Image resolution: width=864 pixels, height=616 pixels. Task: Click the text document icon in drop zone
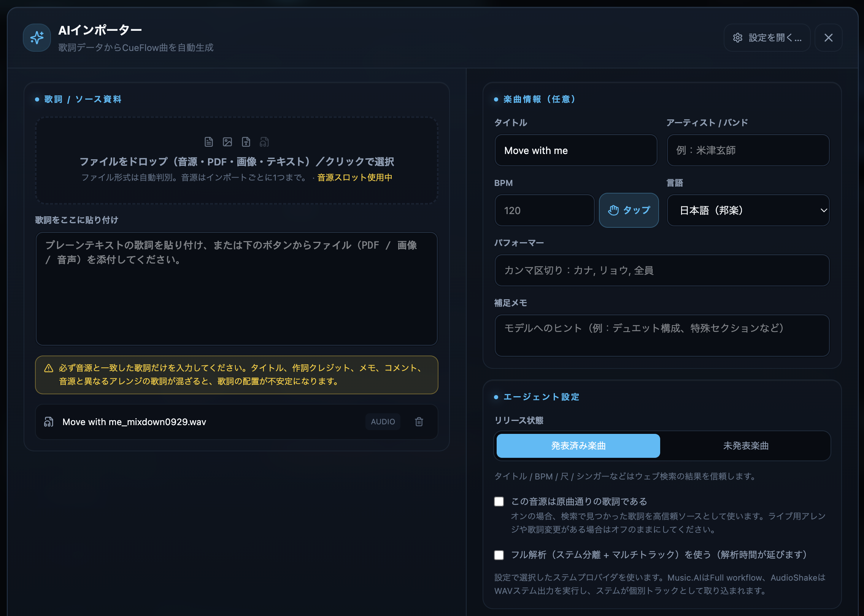tap(209, 142)
